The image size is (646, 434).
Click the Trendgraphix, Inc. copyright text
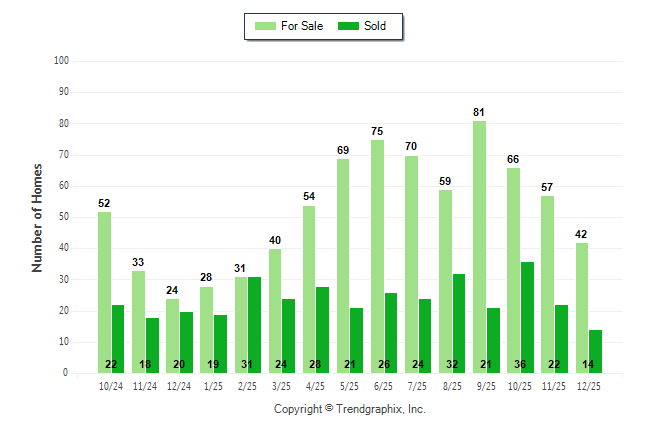tap(349, 409)
